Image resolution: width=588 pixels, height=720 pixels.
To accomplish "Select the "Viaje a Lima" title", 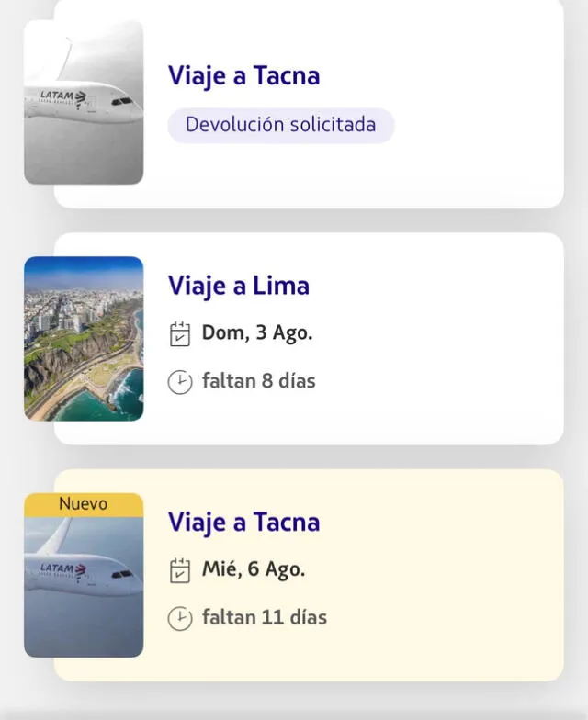I will pyautogui.click(x=238, y=286).
